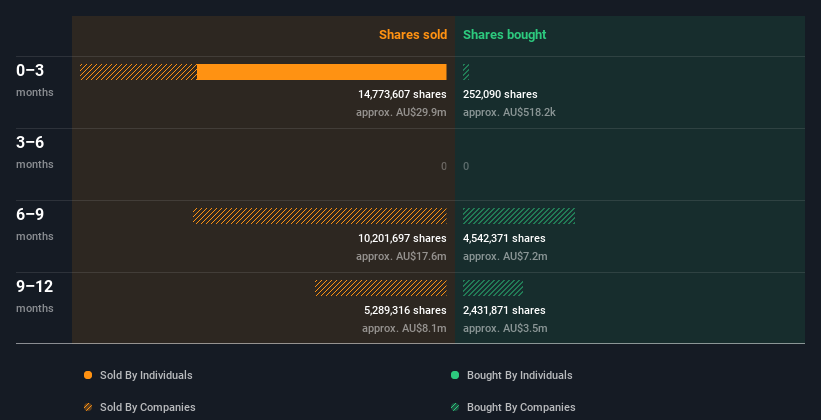Click the approx. AU$7.2m value
Viewport: 821px width, 420px height.
click(505, 256)
